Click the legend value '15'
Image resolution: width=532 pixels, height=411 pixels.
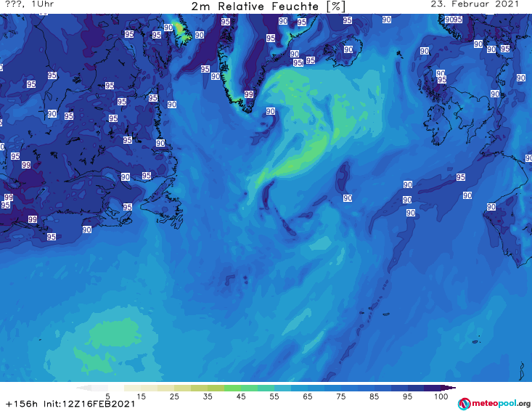(x=141, y=396)
